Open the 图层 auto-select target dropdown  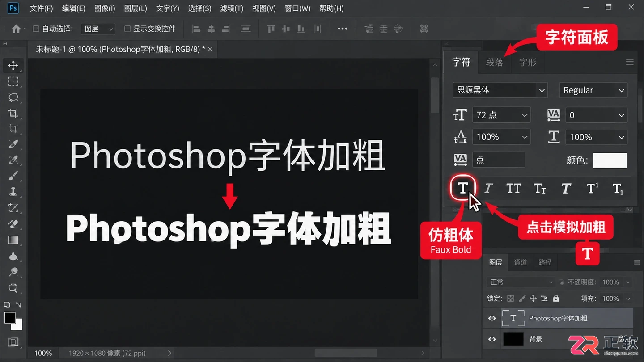point(98,29)
